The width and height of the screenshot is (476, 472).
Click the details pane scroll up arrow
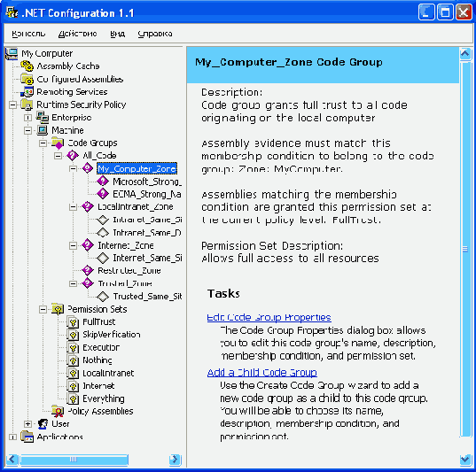click(465, 54)
